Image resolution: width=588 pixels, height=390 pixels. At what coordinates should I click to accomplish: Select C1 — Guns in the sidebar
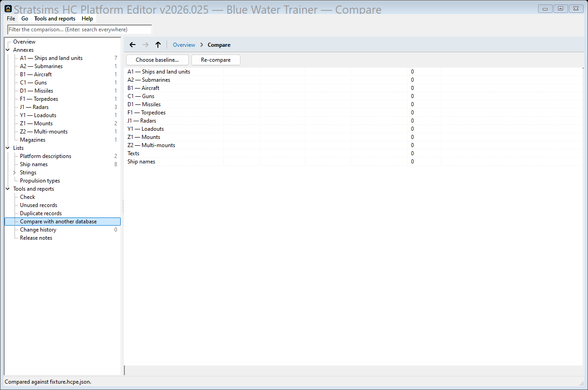tap(34, 83)
